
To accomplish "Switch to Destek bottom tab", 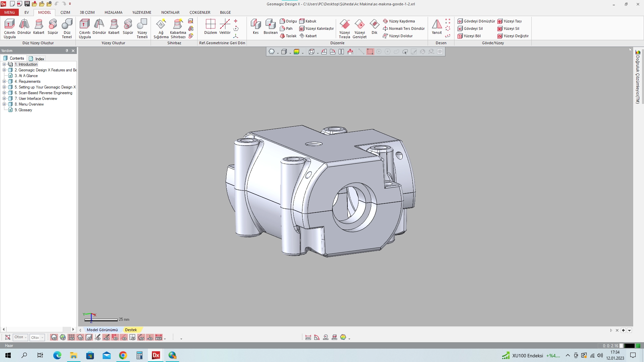I will point(131,330).
